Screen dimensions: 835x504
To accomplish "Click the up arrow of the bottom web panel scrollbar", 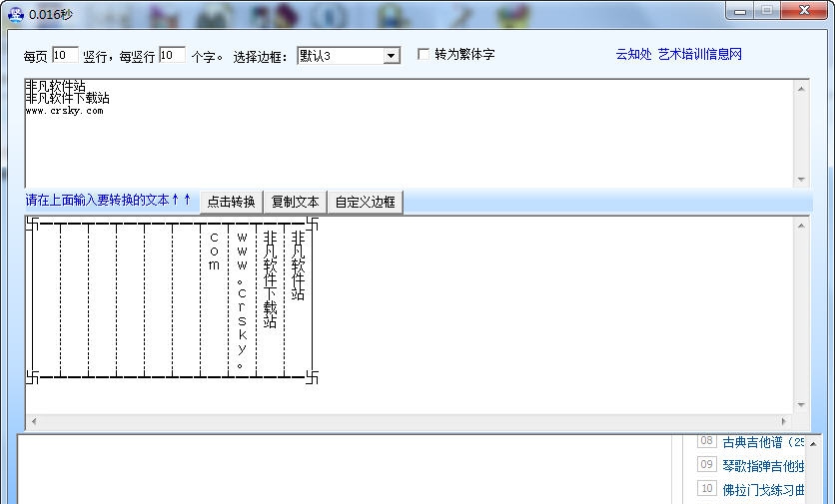I will 813,443.
